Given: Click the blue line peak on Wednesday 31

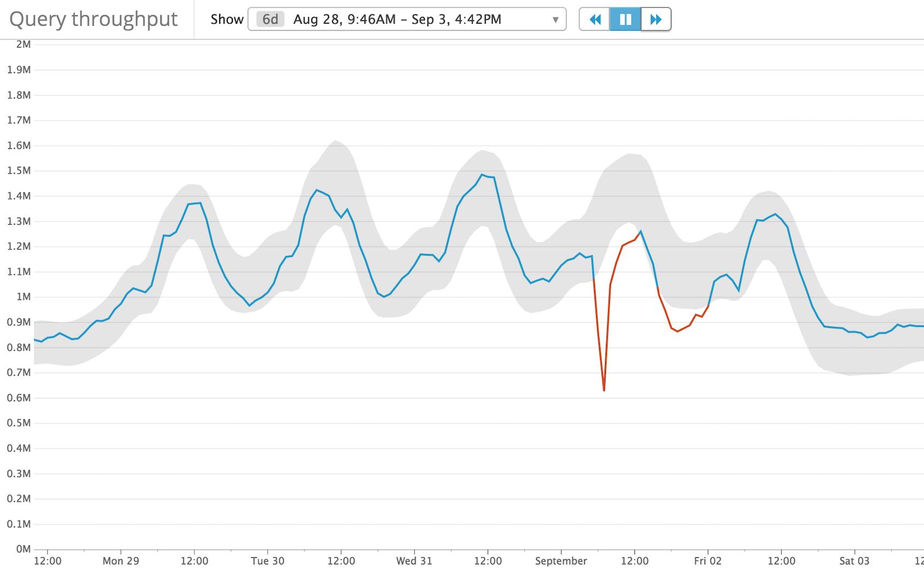Looking at the screenshot, I should coord(482,175).
